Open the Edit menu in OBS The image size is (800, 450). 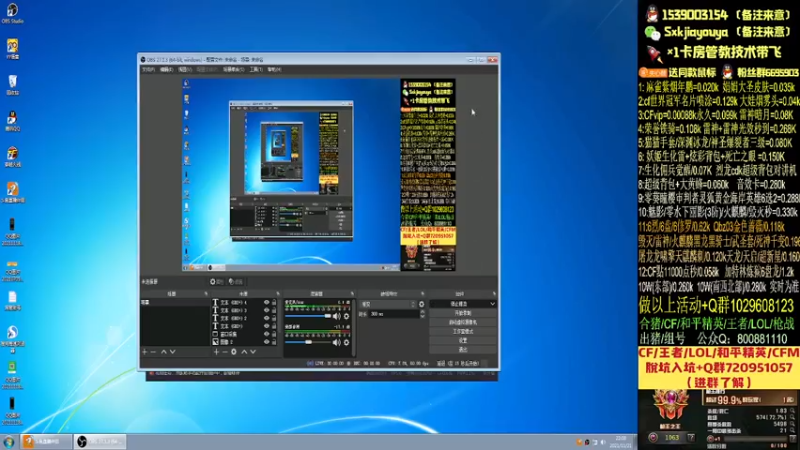pyautogui.click(x=166, y=69)
